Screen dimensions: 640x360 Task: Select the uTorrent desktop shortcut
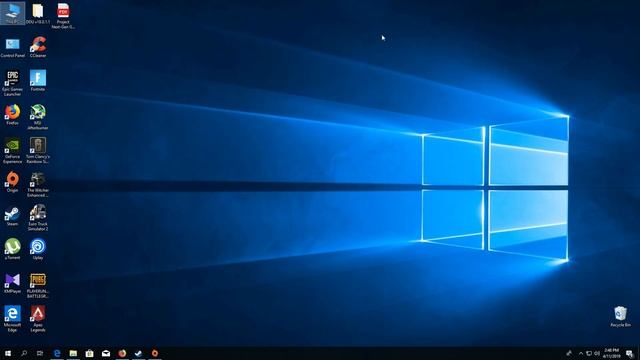(12, 249)
